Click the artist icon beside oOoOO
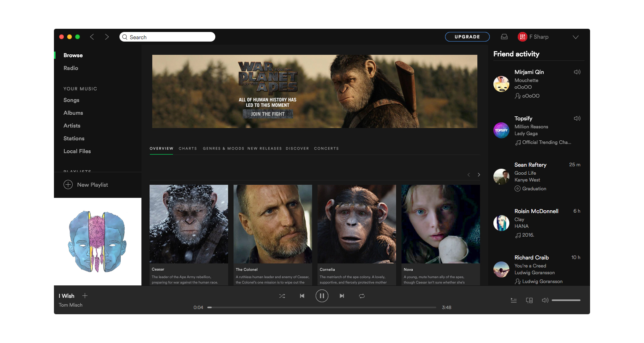Image resolution: width=644 pixels, height=343 pixels. [x=518, y=96]
